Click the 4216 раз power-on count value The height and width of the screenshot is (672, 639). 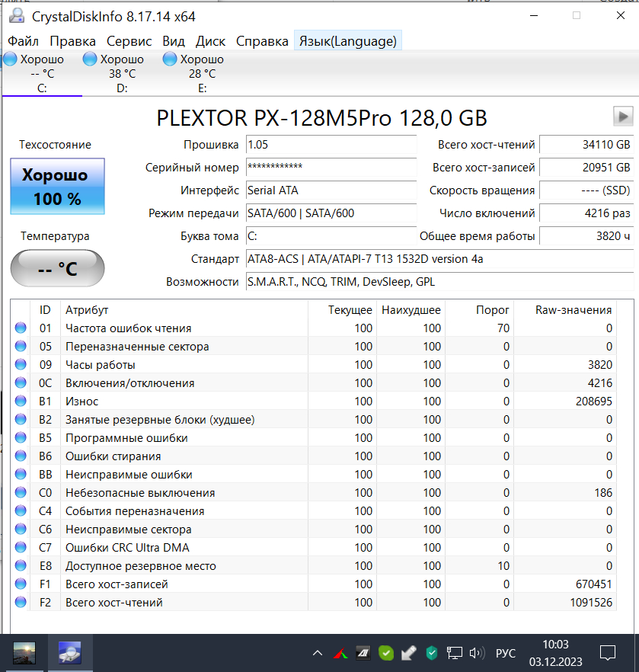coord(586,213)
